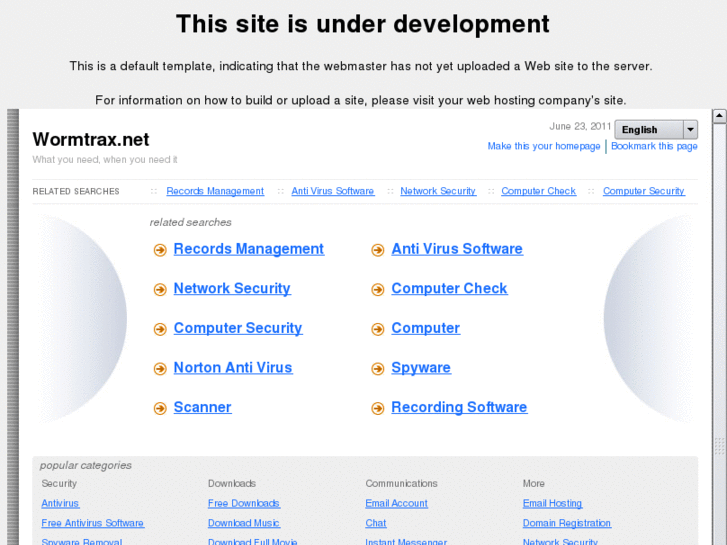Click the Security category heading
Image resolution: width=727 pixels, height=545 pixels.
[59, 483]
